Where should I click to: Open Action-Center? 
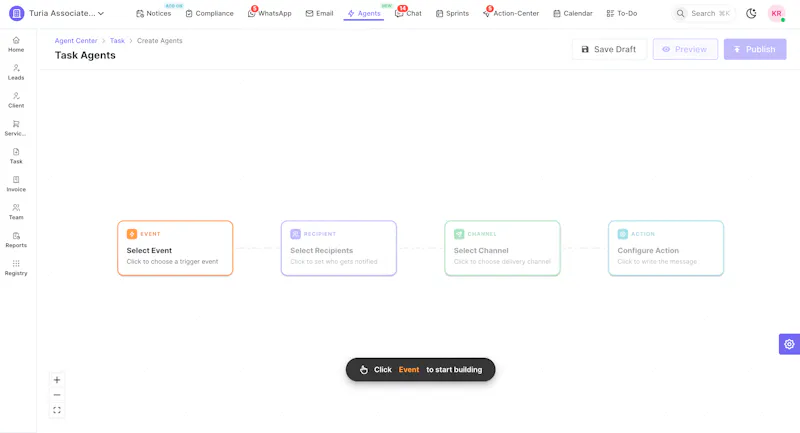tap(511, 13)
